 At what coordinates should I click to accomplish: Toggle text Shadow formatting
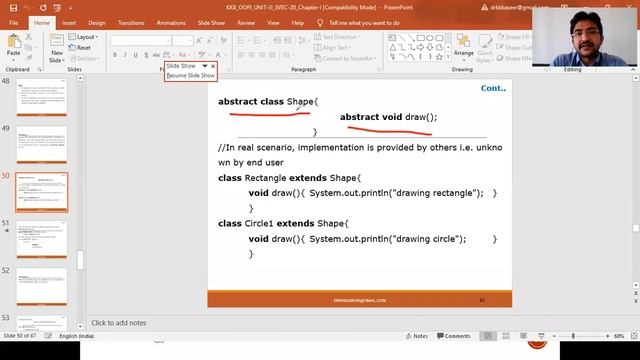point(146,55)
